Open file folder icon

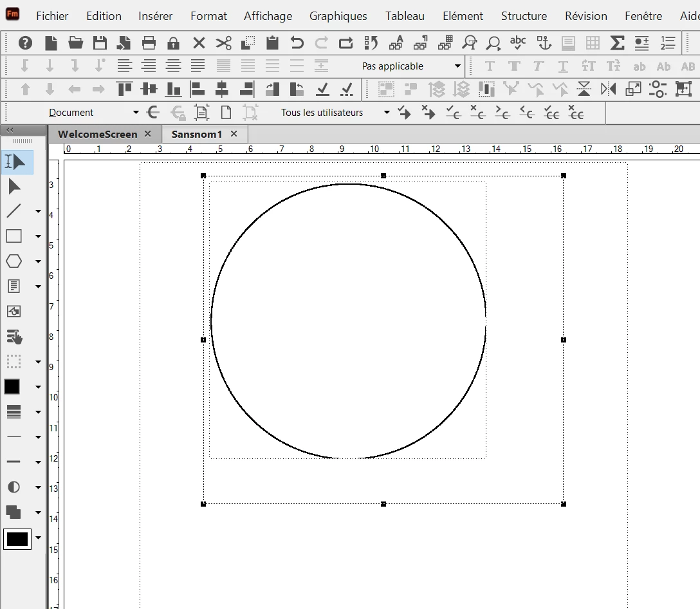(75, 43)
